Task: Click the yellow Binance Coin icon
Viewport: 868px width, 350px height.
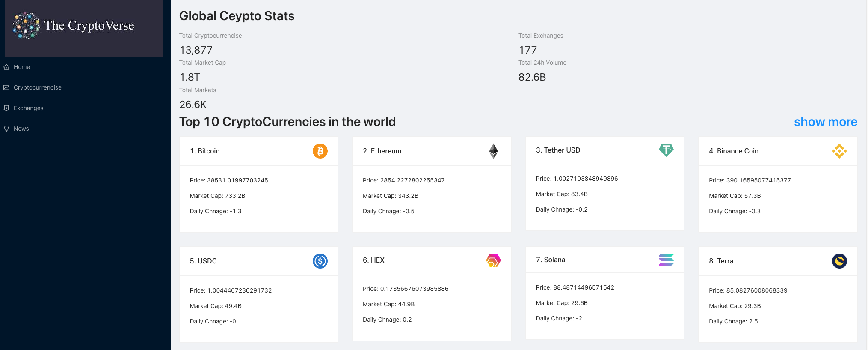Action: click(839, 151)
